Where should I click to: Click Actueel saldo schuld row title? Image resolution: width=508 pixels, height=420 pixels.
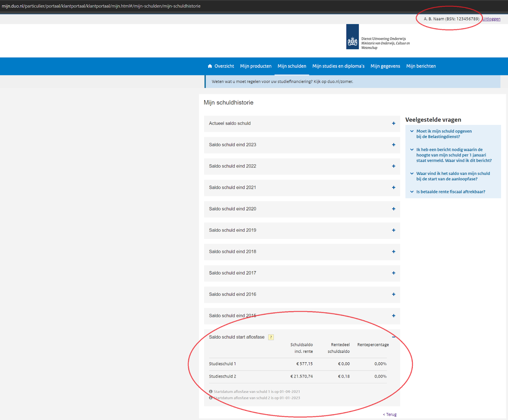tap(230, 123)
